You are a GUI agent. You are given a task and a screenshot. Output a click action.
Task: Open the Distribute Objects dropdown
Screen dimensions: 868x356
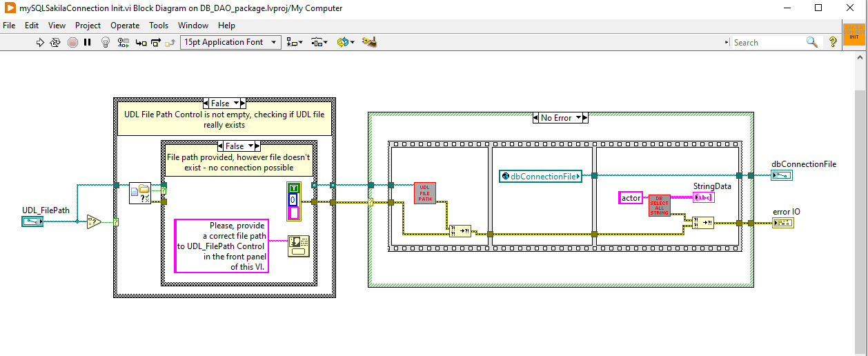[319, 42]
